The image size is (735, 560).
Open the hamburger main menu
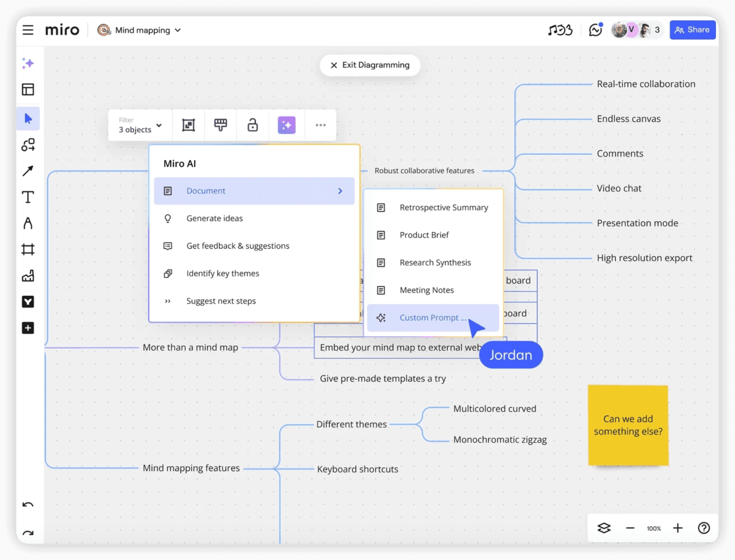click(28, 30)
